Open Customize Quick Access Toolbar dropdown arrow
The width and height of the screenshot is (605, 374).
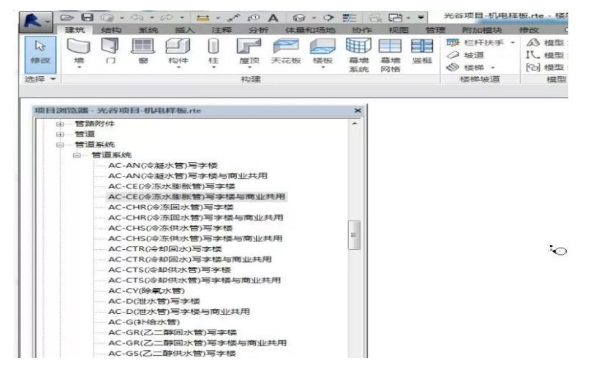(421, 17)
